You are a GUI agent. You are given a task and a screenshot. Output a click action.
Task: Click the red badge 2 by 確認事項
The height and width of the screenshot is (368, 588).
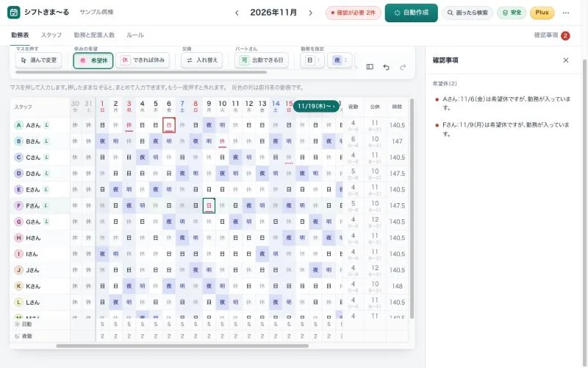(565, 35)
